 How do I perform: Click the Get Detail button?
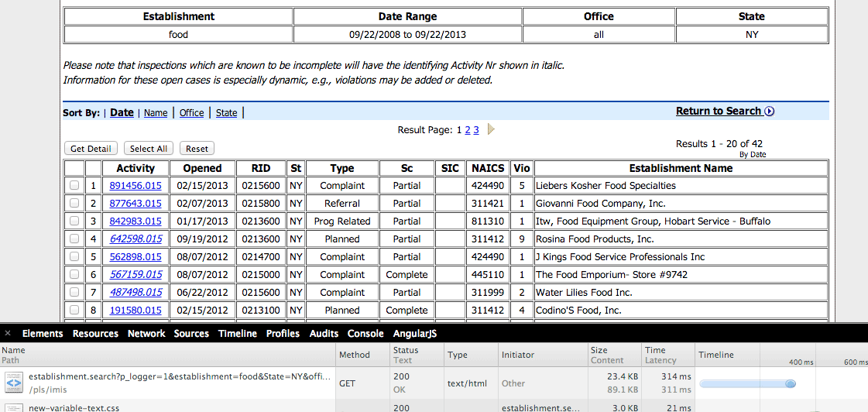coord(91,149)
